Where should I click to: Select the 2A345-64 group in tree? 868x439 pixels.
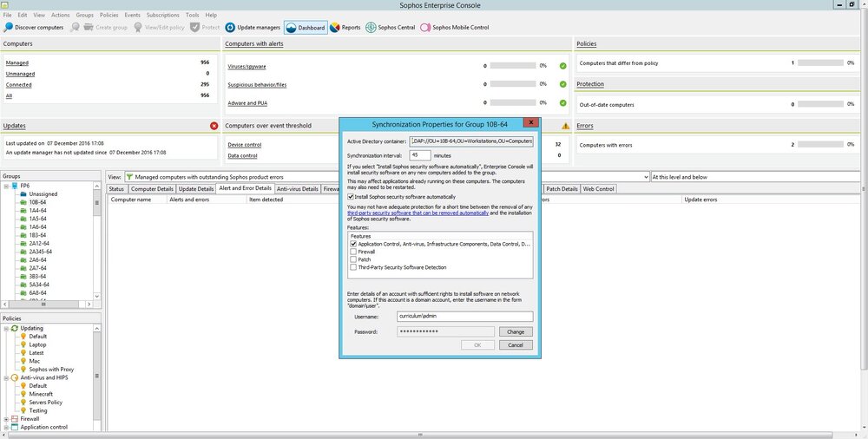tap(41, 252)
